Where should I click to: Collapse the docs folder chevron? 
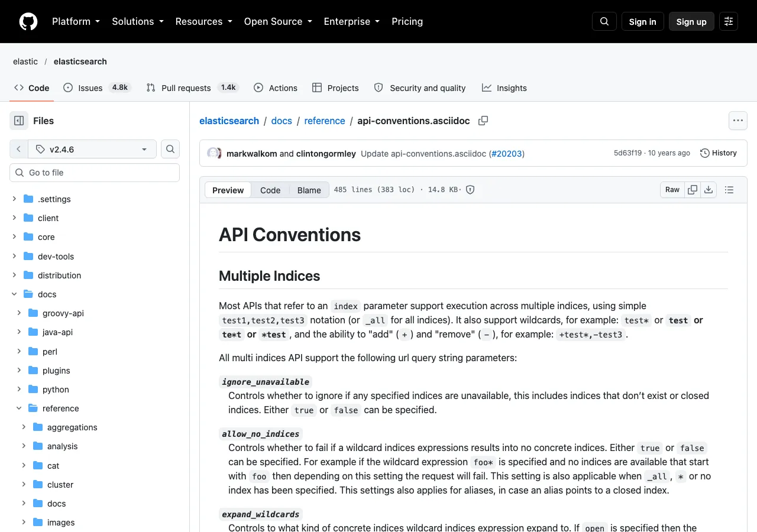coord(14,294)
